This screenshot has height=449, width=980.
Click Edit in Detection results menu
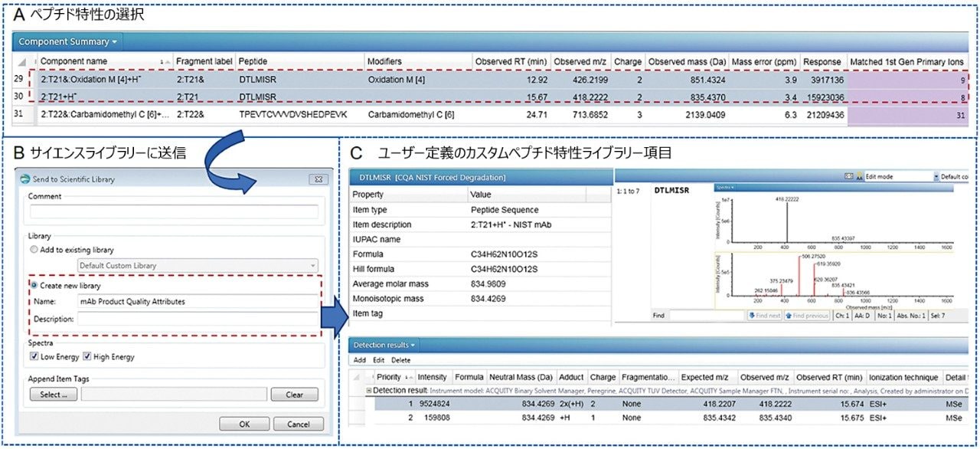pos(379,360)
